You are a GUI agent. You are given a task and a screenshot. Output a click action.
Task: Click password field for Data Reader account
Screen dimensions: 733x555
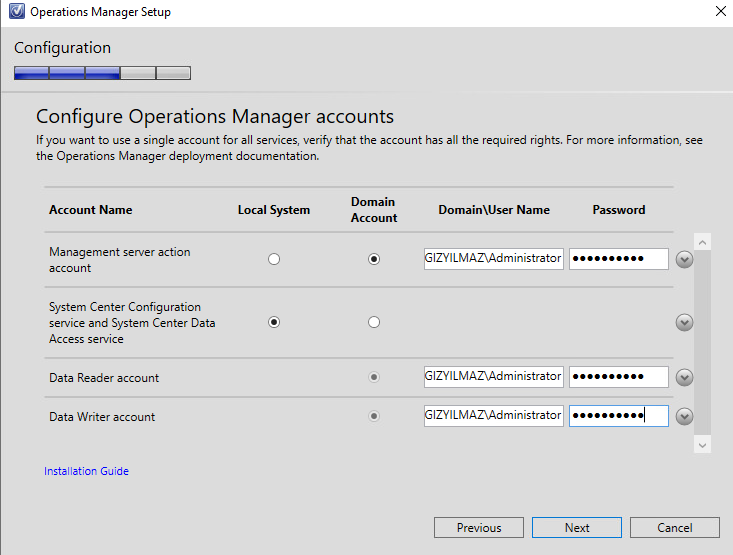(618, 377)
